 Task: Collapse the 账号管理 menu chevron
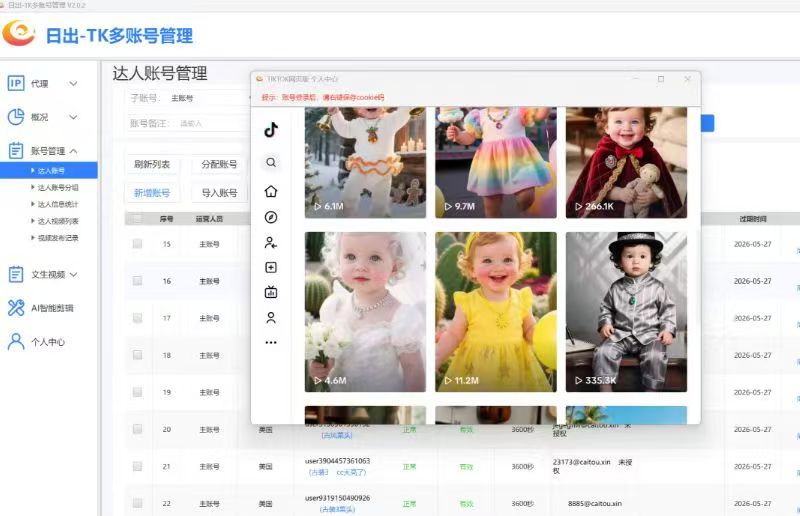pyautogui.click(x=73, y=151)
